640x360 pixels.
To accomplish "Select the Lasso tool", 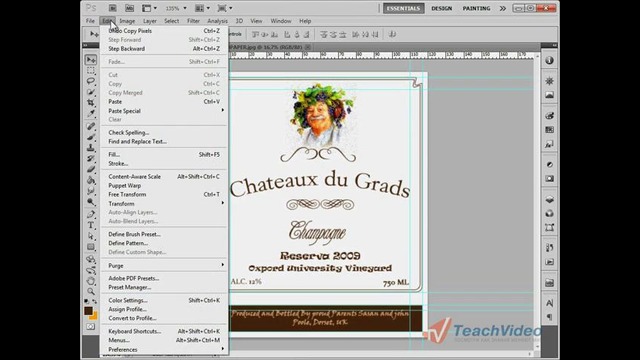I will (91, 81).
